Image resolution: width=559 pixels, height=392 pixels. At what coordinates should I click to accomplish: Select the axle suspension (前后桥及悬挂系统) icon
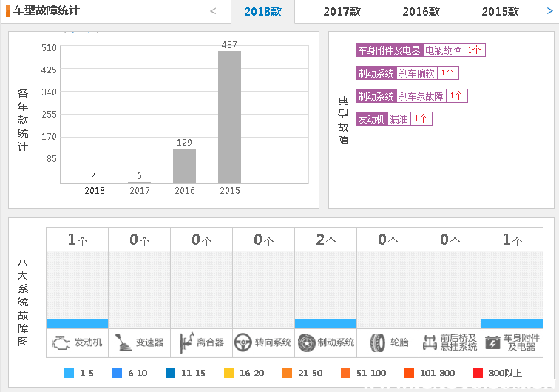coord(430,343)
